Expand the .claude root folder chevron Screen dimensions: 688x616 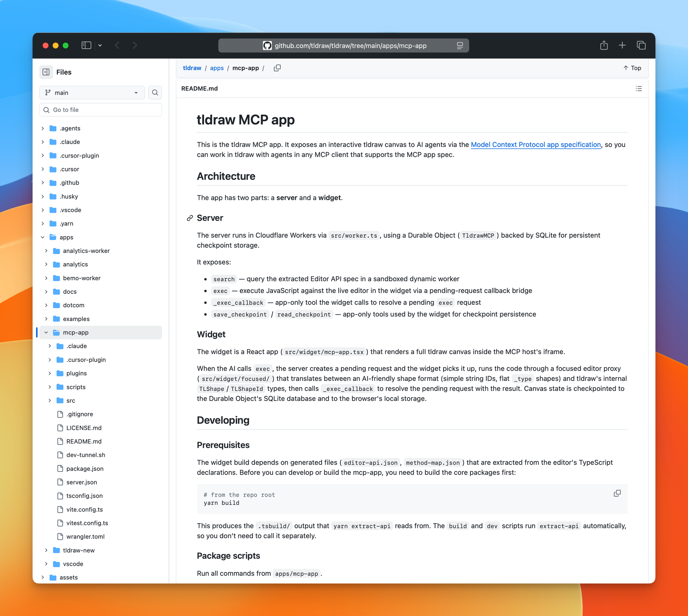coord(43,142)
